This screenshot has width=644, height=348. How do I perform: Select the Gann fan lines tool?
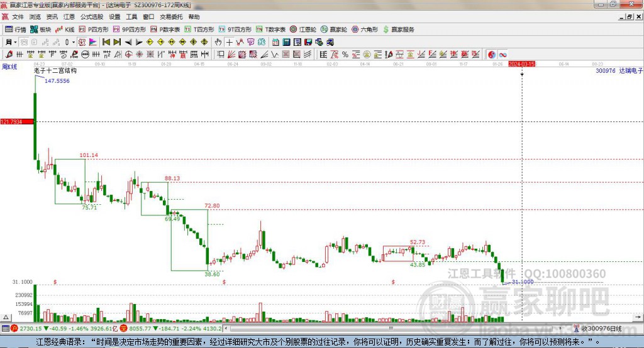(231, 55)
